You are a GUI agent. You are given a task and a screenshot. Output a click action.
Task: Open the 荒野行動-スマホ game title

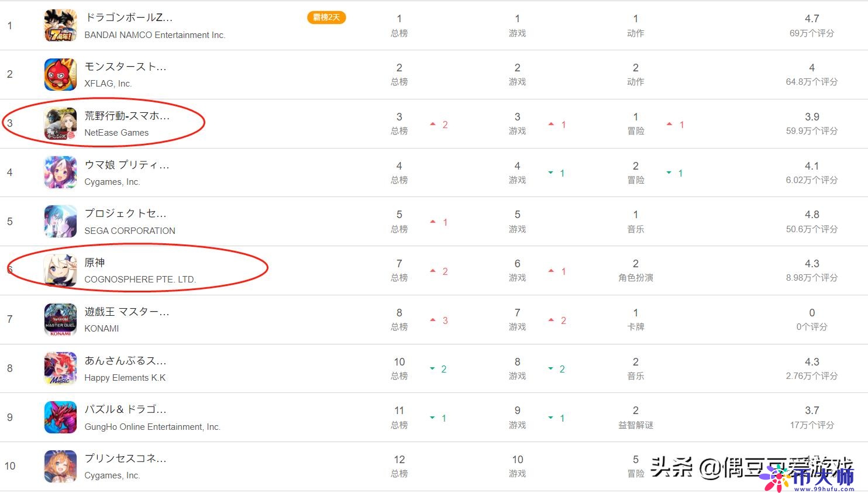point(127,116)
